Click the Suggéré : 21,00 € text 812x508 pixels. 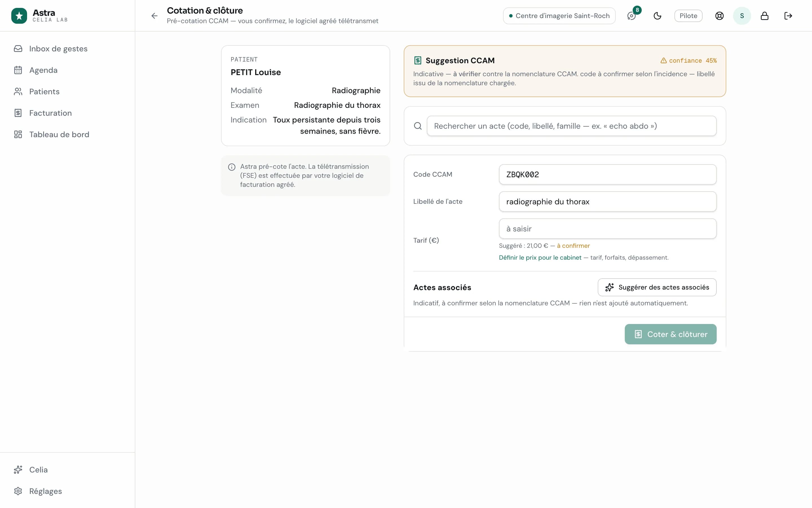tap(523, 246)
